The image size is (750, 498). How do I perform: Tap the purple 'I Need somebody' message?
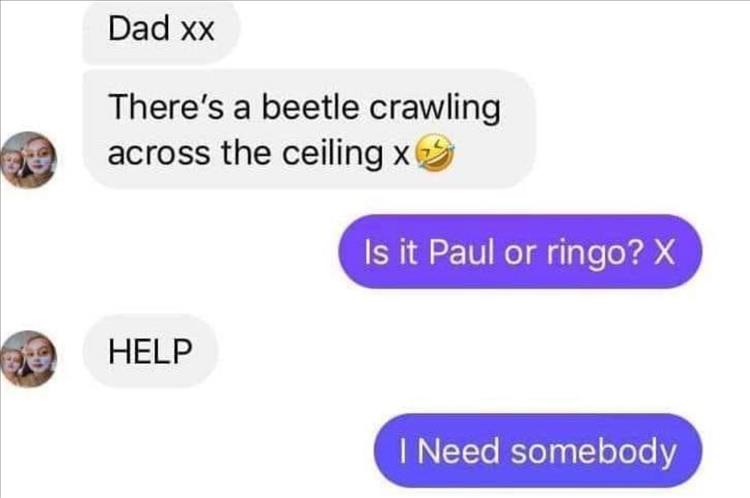[x=538, y=451]
